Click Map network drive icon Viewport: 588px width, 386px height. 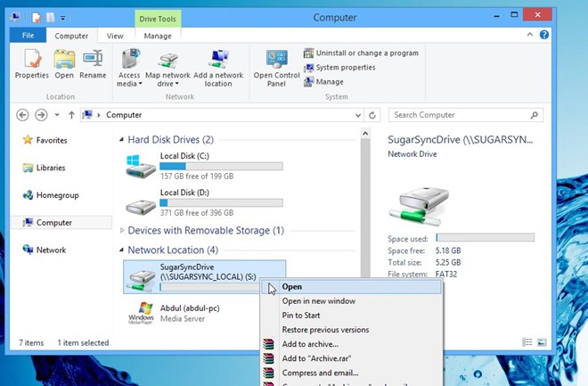click(x=168, y=64)
